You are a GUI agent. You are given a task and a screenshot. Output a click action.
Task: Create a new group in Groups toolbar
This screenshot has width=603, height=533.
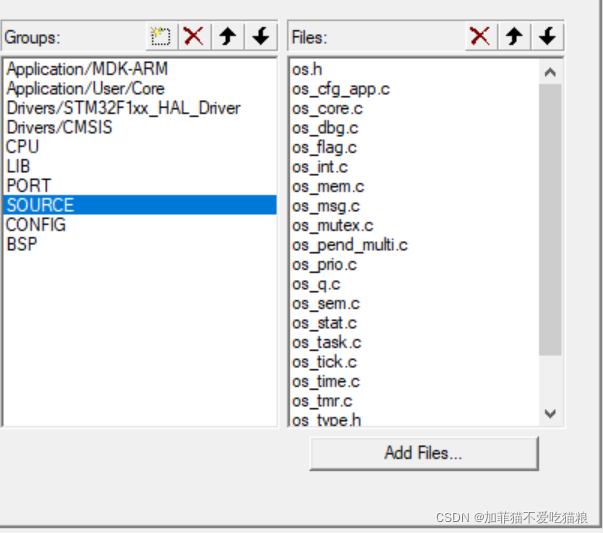[162, 37]
